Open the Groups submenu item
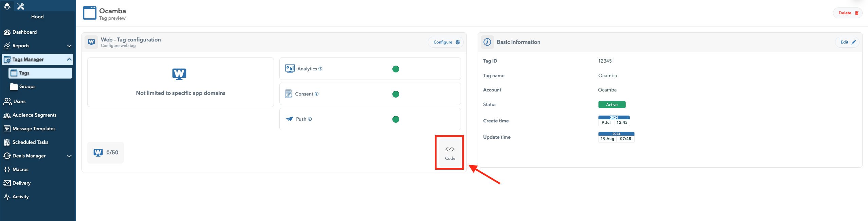Viewport: 868px width, 221px height. tap(27, 86)
